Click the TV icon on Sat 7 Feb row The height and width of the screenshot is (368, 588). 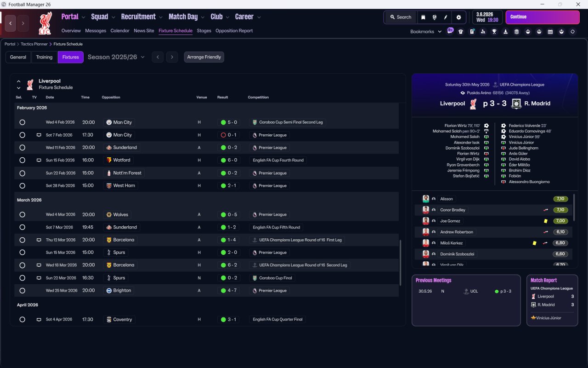(39, 135)
